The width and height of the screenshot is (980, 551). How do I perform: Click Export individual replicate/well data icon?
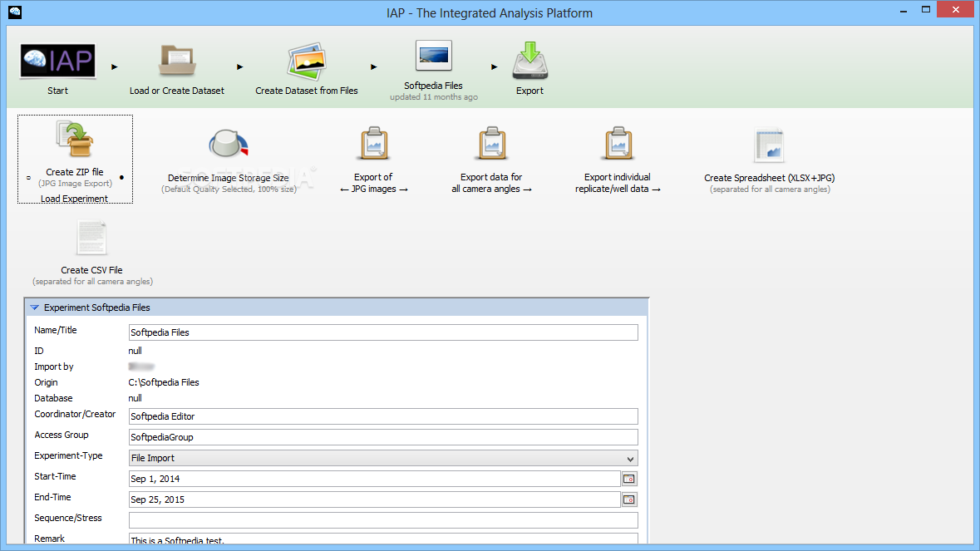[618, 144]
